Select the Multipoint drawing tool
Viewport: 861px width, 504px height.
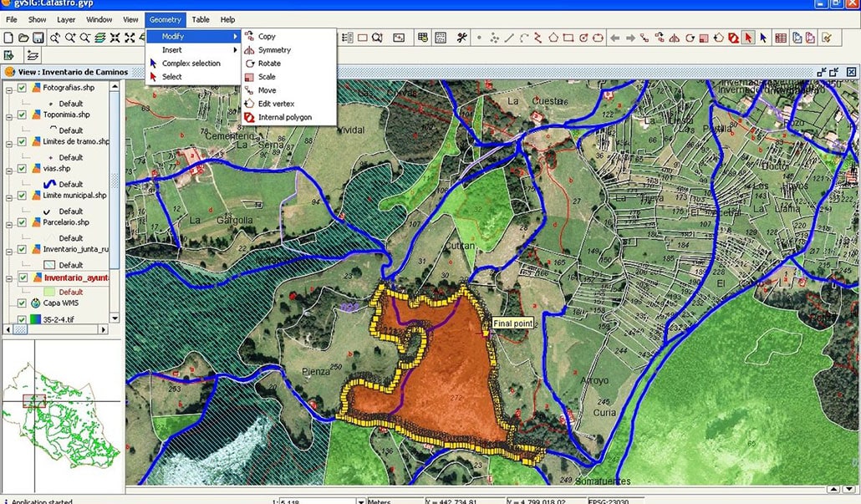point(494,38)
